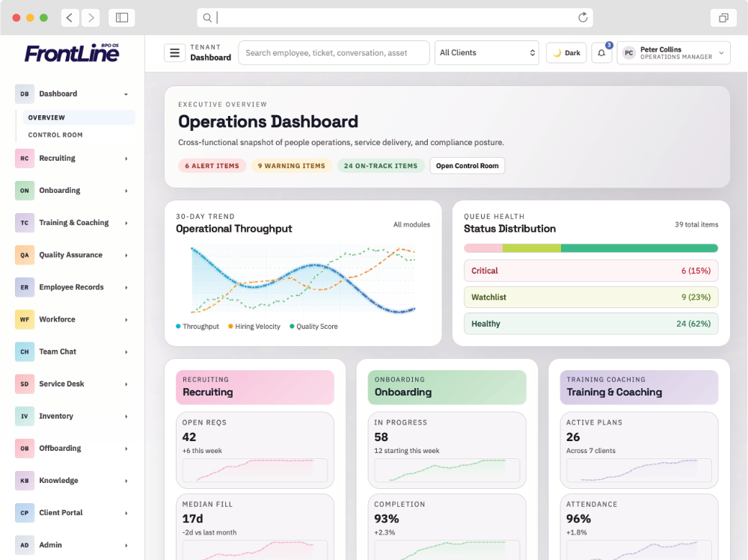Open the Service Desk module icon

(23, 384)
